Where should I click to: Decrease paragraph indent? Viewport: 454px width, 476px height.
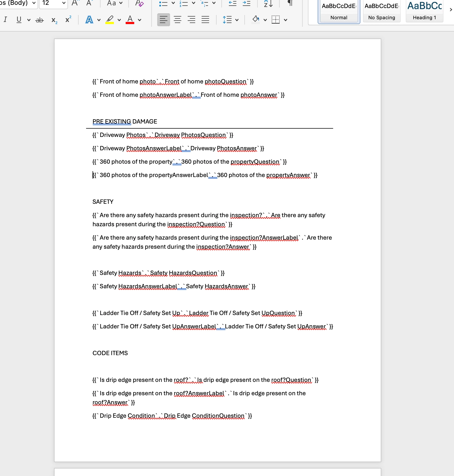point(233,3)
